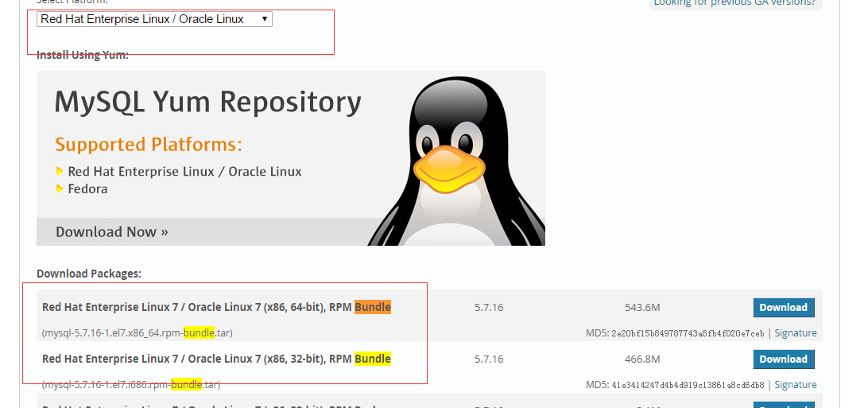Click 'Red Hat Enterprise Linux / Oracle Linux' bullet
Image resolution: width=868 pixels, height=408 pixels.
[184, 171]
